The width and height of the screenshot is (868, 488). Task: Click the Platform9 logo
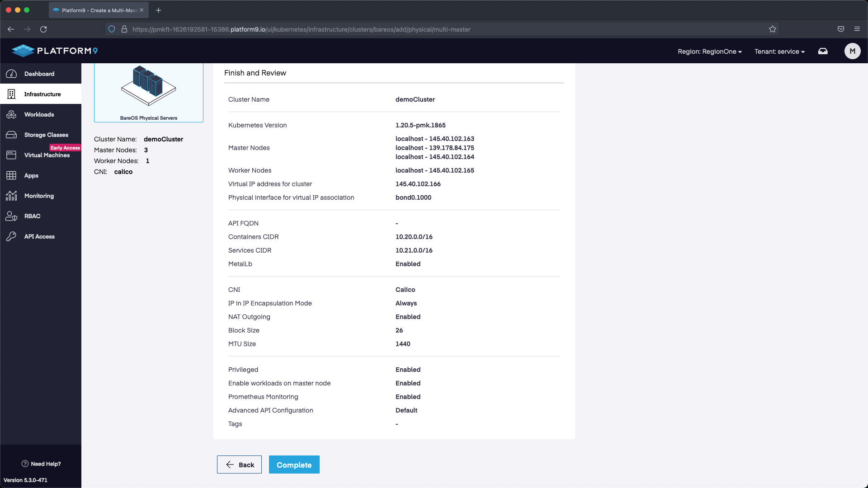pos(55,51)
